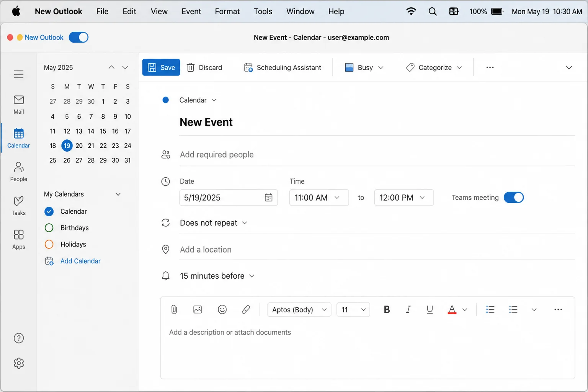The height and width of the screenshot is (392, 588).
Task: Open the Format menu
Action: click(227, 11)
